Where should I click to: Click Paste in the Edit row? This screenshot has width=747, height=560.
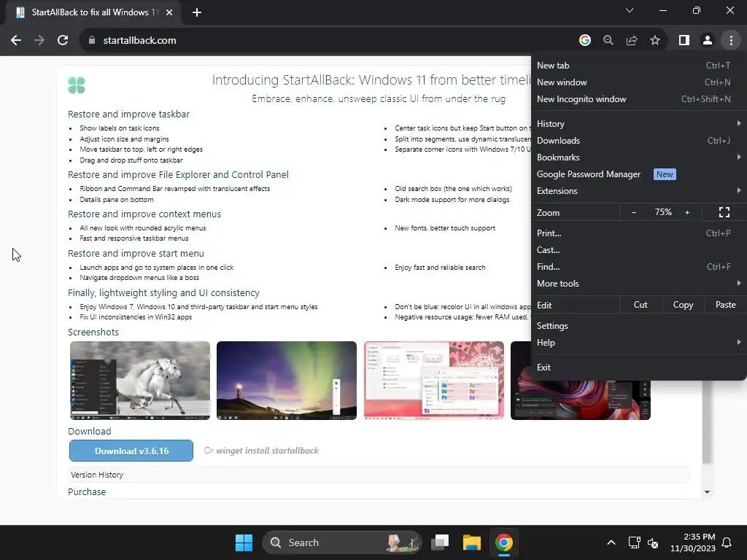point(725,305)
